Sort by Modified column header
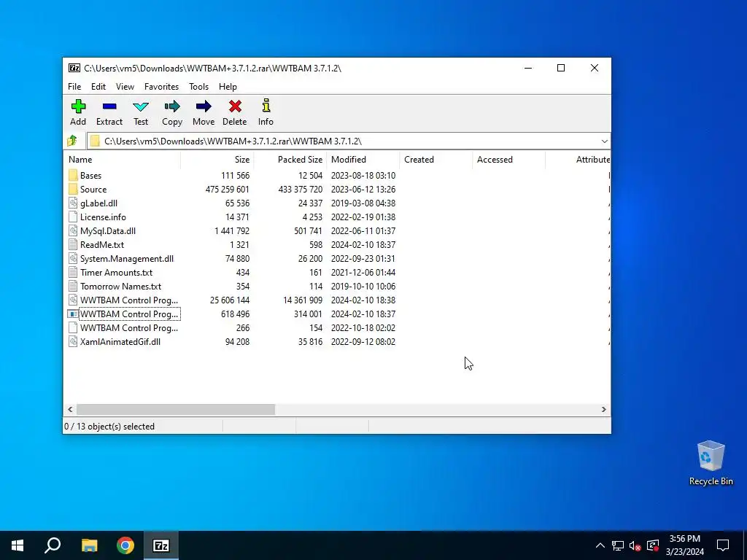 (363, 160)
